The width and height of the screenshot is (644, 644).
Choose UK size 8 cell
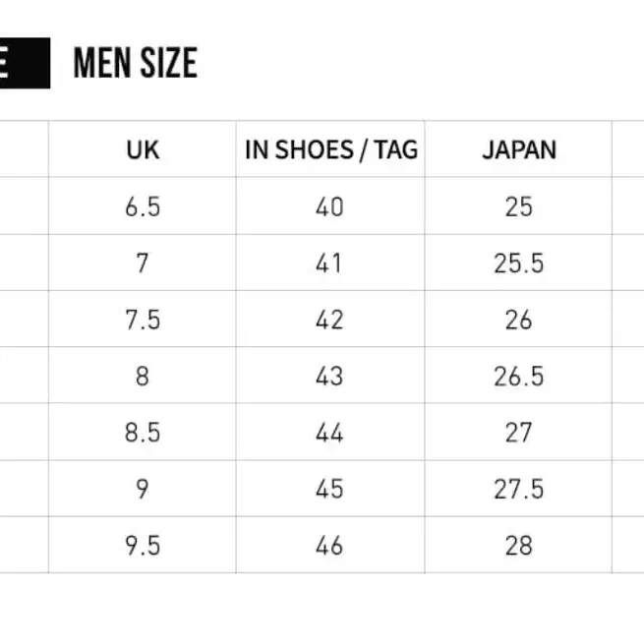pyautogui.click(x=143, y=377)
